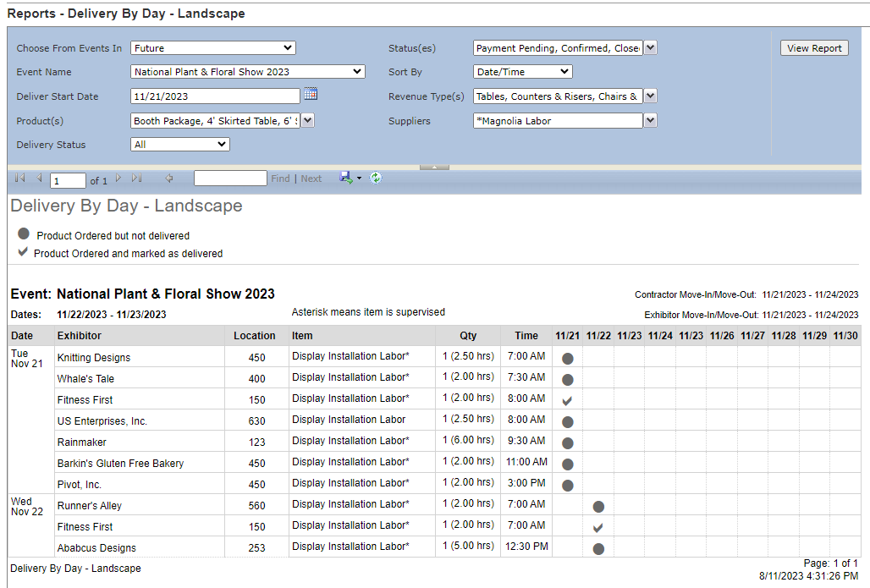The width and height of the screenshot is (870, 588).
Task: Click inside the page number input box
Action: pos(66,180)
